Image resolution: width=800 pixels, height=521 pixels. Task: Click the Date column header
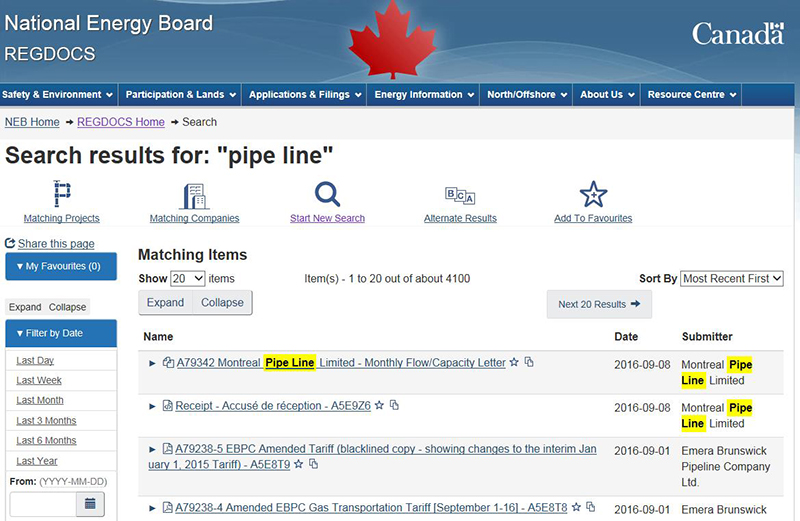coord(626,337)
